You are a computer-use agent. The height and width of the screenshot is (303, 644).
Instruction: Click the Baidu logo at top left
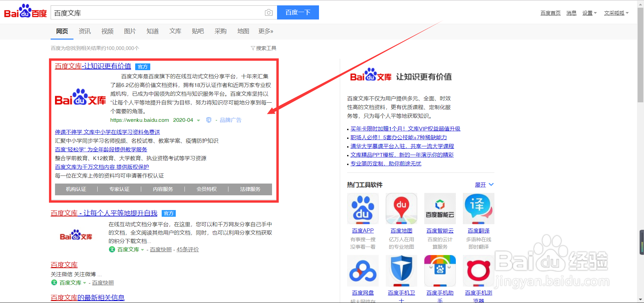pyautogui.click(x=25, y=11)
